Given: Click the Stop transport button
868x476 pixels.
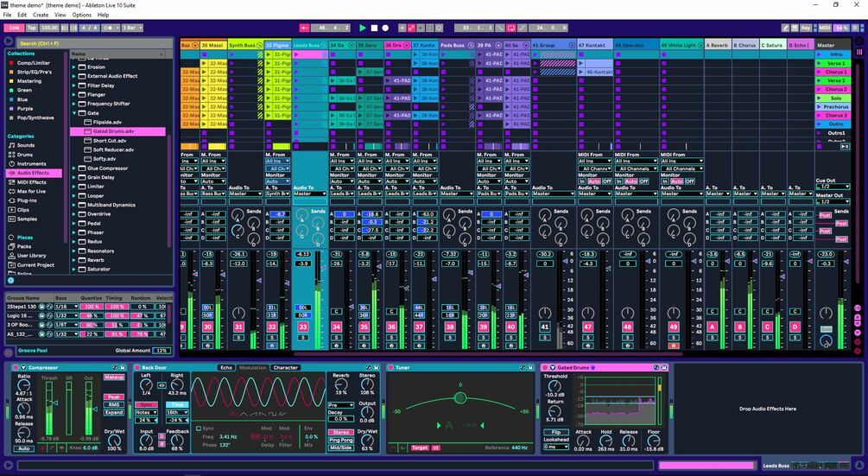Looking at the screenshot, I should [374, 28].
